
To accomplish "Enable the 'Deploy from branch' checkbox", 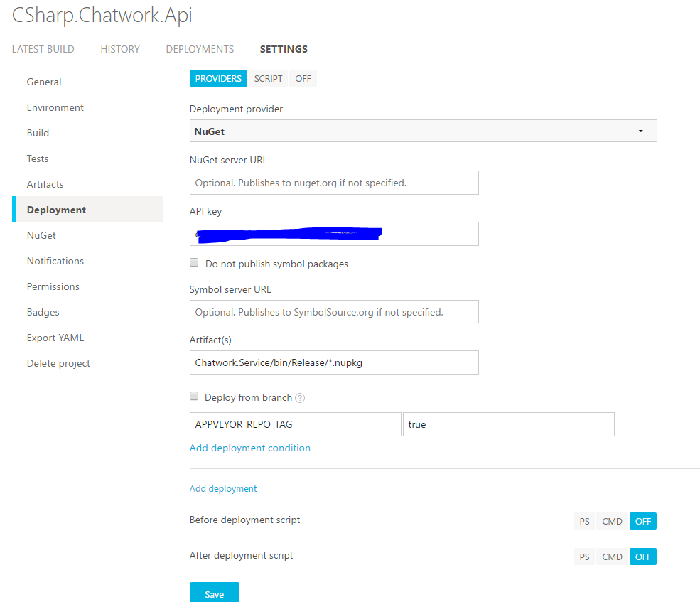I will tap(194, 396).
